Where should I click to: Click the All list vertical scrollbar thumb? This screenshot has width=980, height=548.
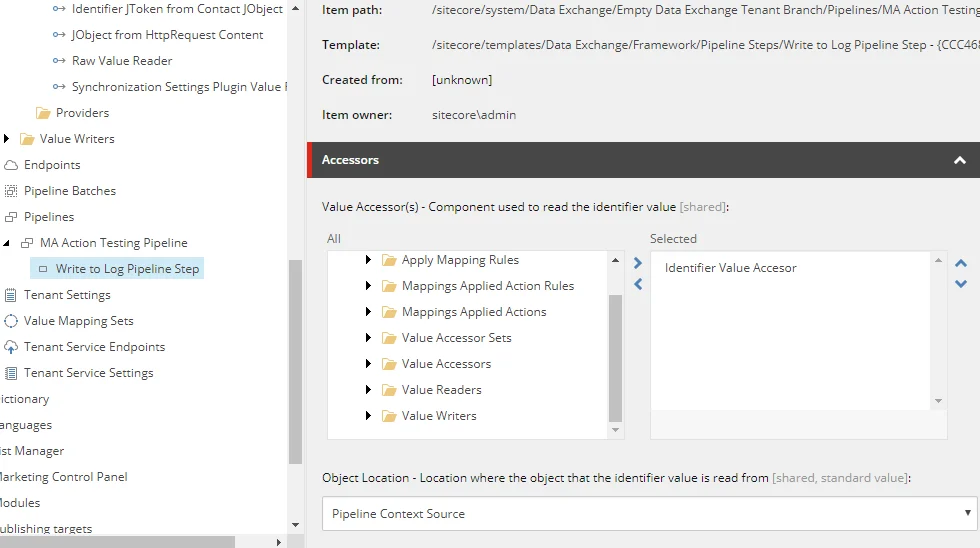[615, 359]
